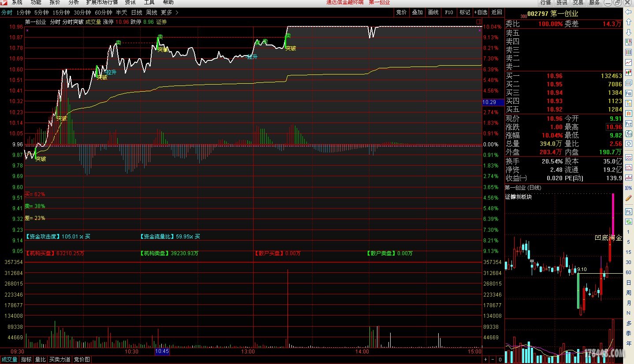634x364 pixels.
Task: Open the f(x) formula icon in sidebar
Action: 629,133
